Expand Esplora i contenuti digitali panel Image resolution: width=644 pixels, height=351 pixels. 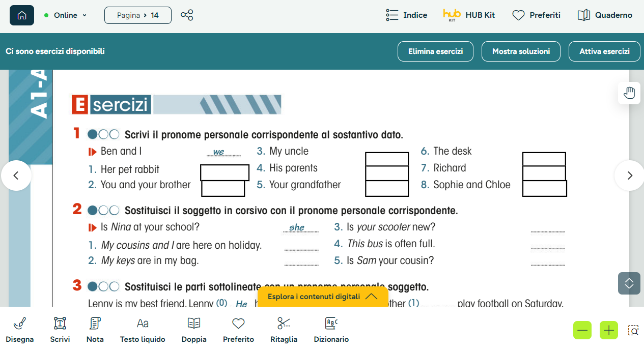coord(323,297)
